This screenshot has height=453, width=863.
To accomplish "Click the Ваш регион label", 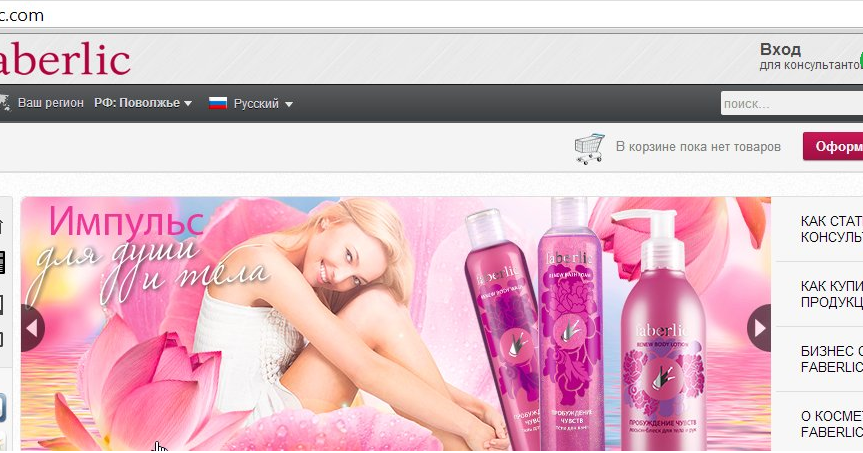I will (x=51, y=103).
